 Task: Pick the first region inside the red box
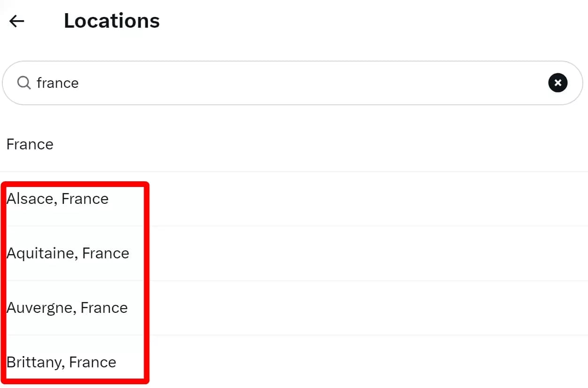(x=57, y=198)
